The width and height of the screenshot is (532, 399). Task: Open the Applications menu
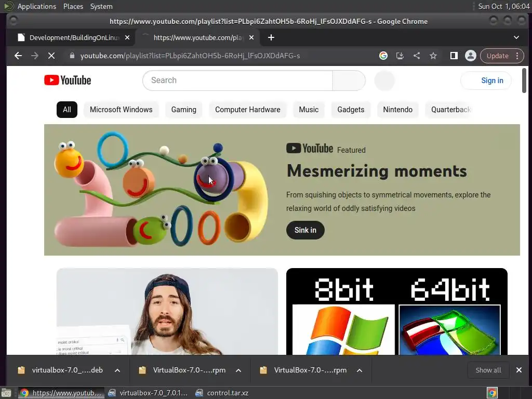[x=37, y=6]
